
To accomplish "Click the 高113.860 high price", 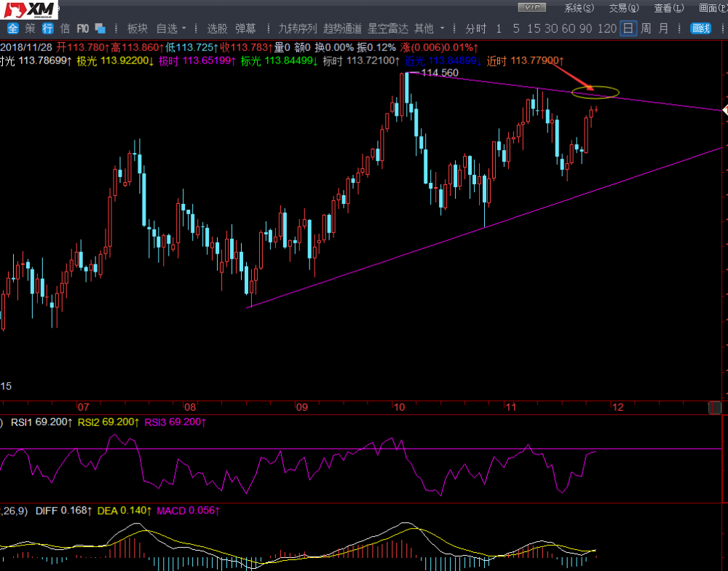I will tap(138, 47).
